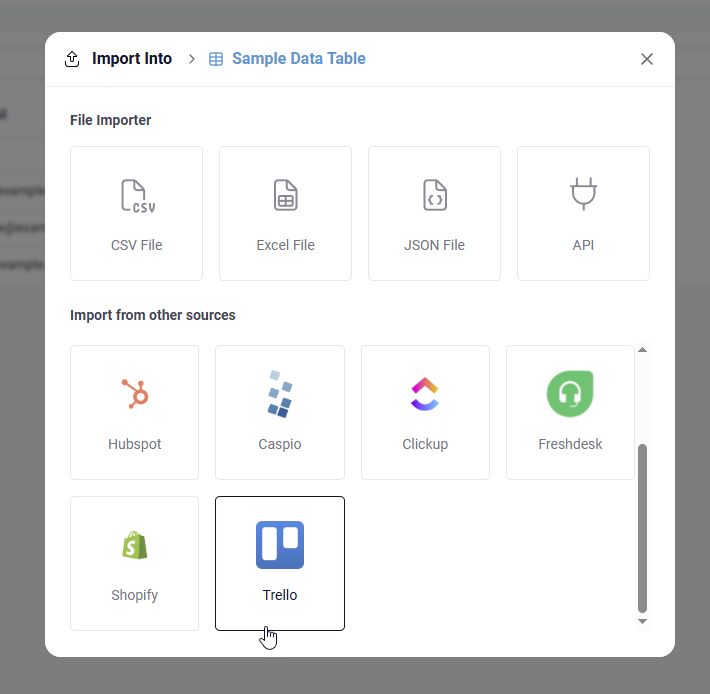
Task: Click the Freshdesk source card
Action: point(570,412)
